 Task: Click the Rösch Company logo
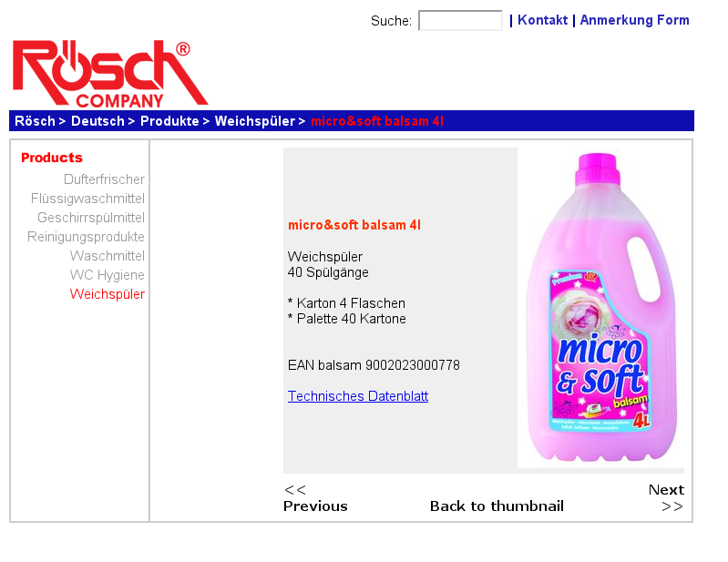110,74
